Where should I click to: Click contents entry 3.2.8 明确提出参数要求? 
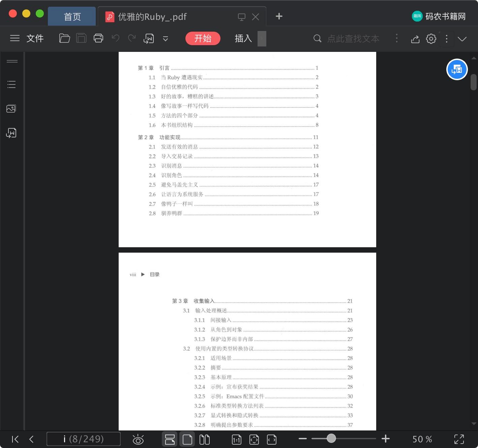click(273, 425)
